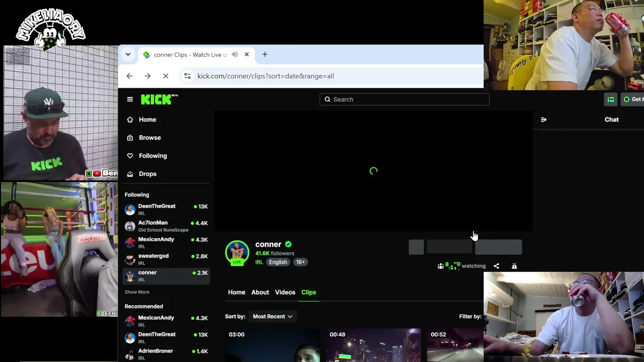Click the Following section heading in sidebar
The width and height of the screenshot is (644, 362).
point(137,195)
